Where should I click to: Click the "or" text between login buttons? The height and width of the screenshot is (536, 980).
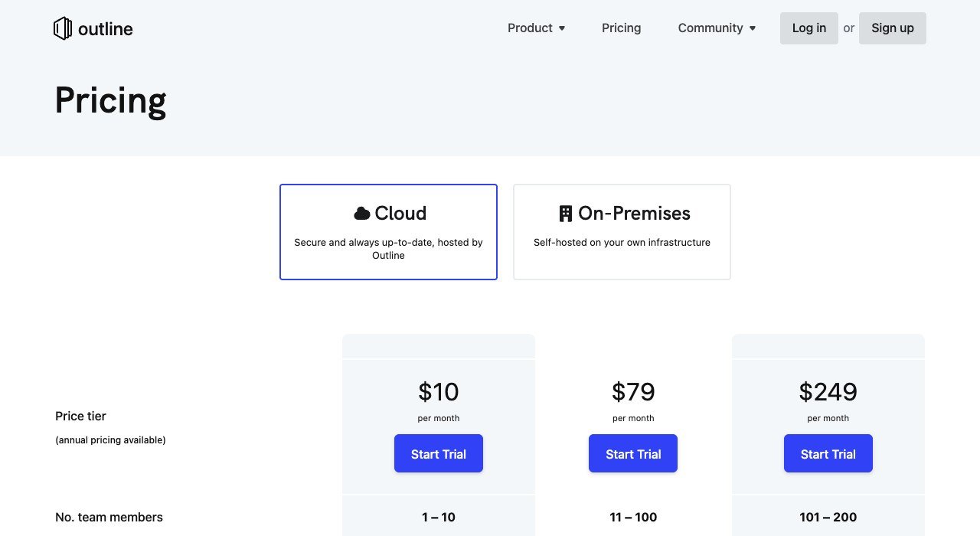(848, 28)
